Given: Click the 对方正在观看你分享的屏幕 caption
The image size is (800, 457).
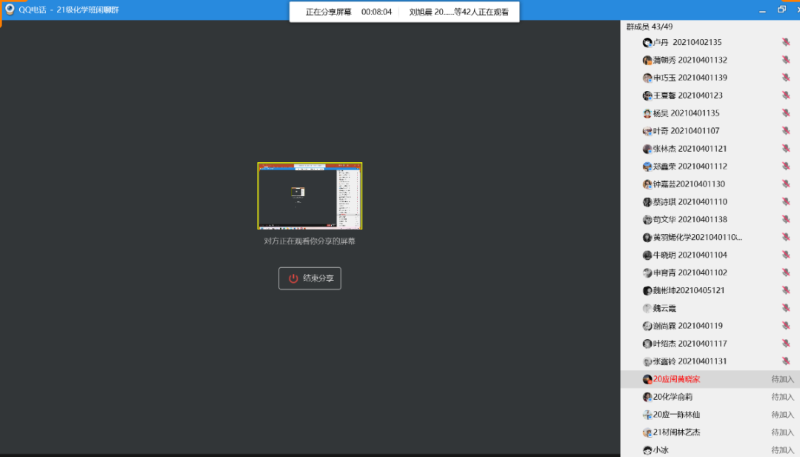Looking at the screenshot, I should coord(310,241).
